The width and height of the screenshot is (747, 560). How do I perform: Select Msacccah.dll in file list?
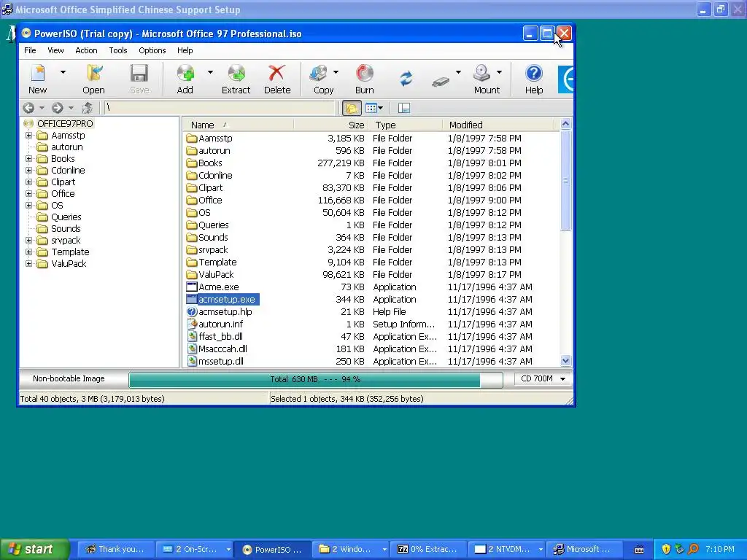pos(222,349)
